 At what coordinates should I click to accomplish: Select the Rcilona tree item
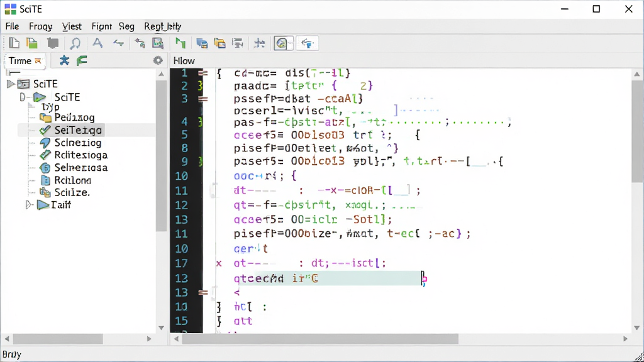click(x=73, y=180)
